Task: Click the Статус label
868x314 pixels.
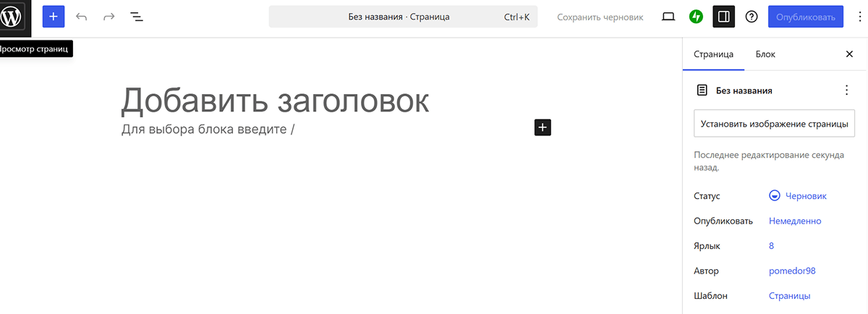Action: click(x=707, y=196)
